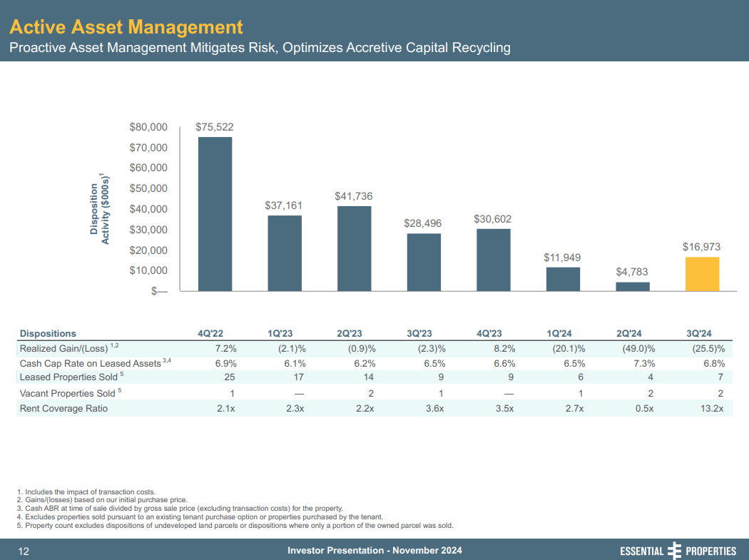
Task: Select the $30,602 data label
Action: [x=493, y=220]
